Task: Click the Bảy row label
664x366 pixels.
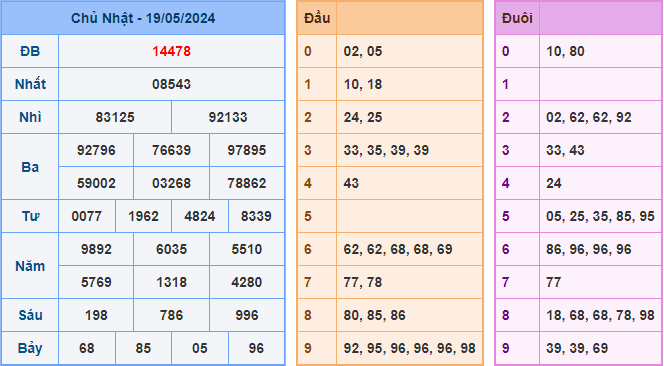Action: pyautogui.click(x=30, y=349)
